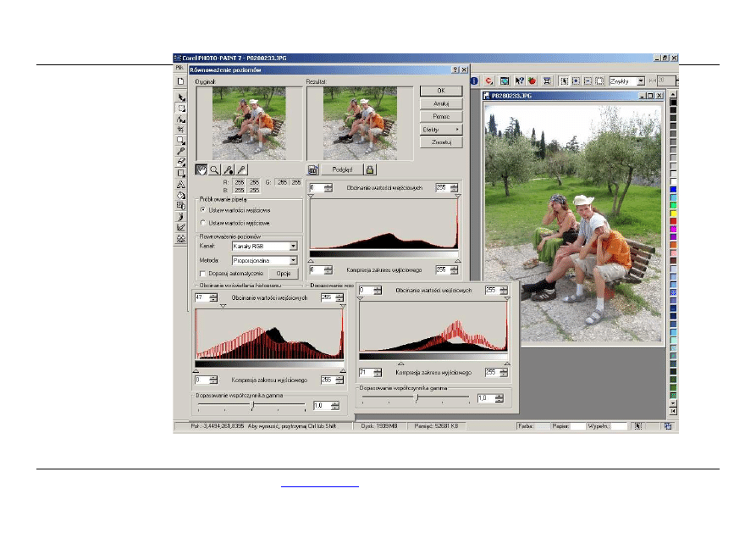Select the hand pan tool in dialog
This screenshot has height=533, width=756.
pyautogui.click(x=201, y=169)
